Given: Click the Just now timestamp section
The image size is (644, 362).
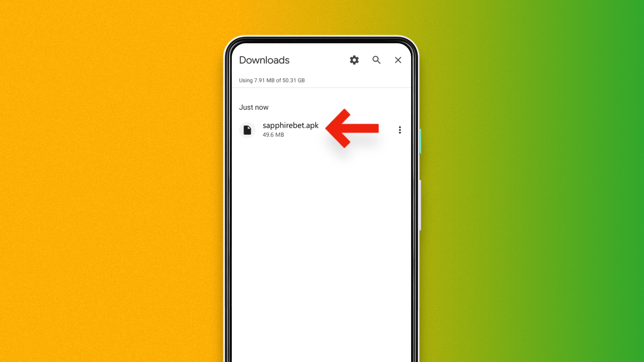Looking at the screenshot, I should pyautogui.click(x=254, y=107).
